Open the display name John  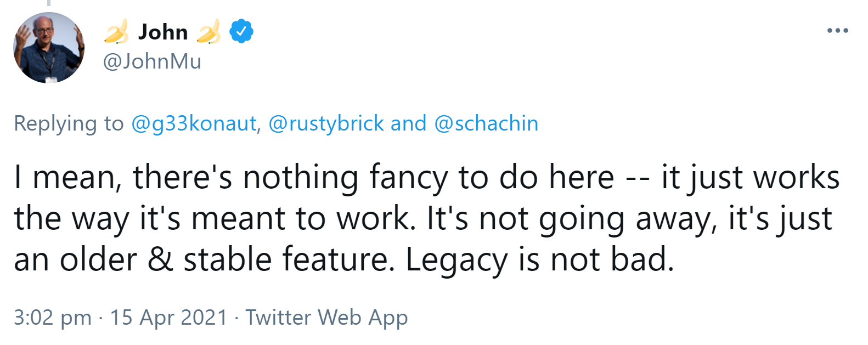click(x=163, y=32)
